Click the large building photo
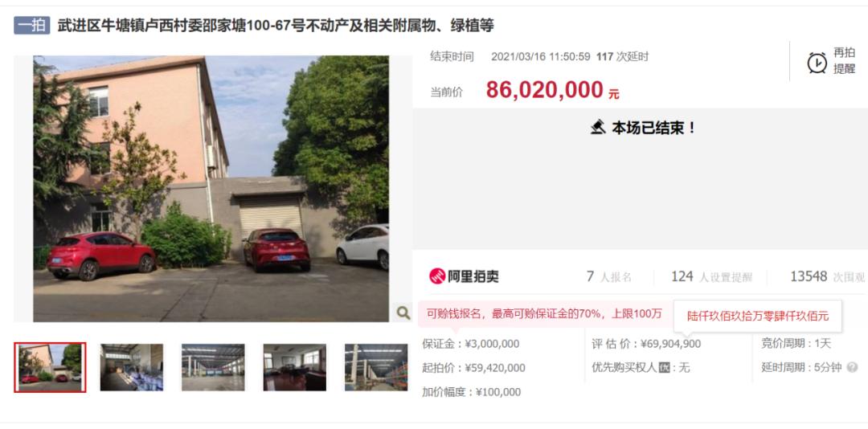 click(x=211, y=189)
